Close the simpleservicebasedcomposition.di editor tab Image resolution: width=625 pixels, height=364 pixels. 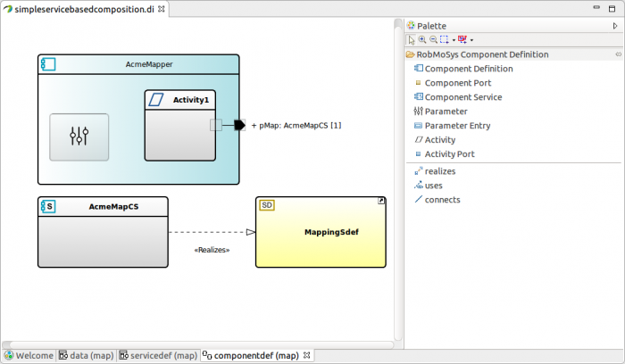[161, 9]
